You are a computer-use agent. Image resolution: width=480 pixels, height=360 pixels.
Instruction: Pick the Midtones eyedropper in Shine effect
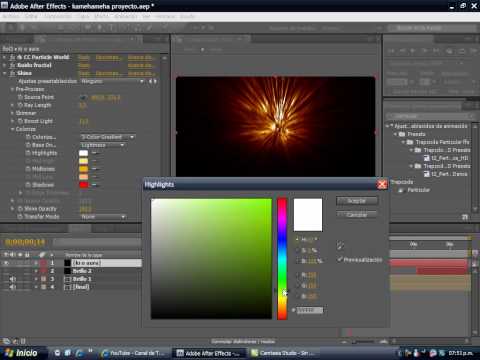click(94, 169)
